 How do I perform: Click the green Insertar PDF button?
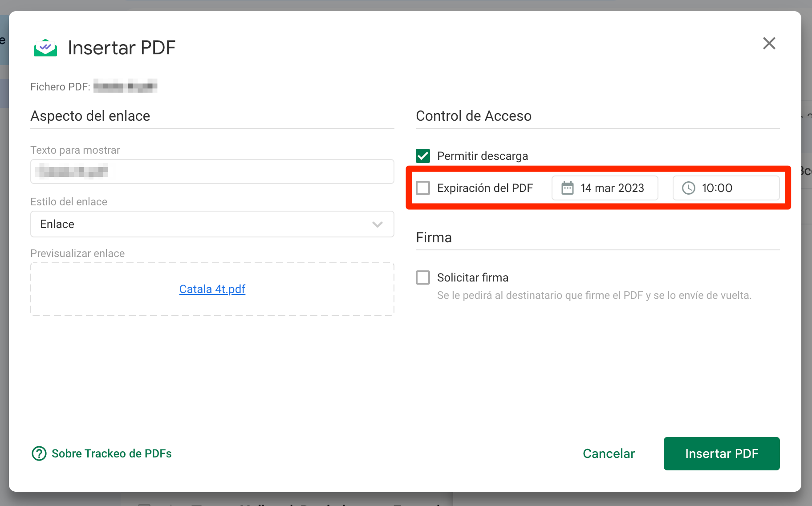point(721,453)
